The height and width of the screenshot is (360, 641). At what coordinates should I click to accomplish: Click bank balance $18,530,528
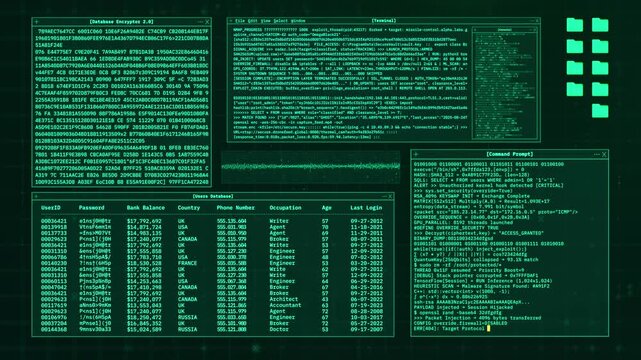[144, 263]
